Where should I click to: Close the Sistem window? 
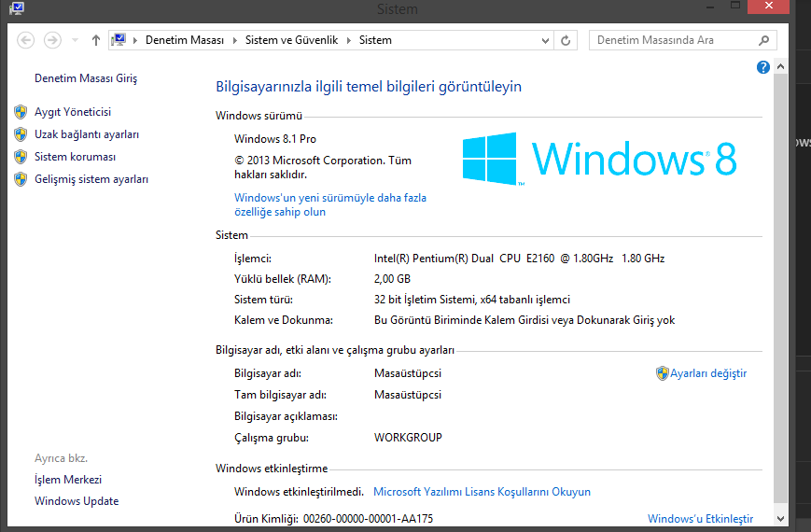(x=769, y=6)
